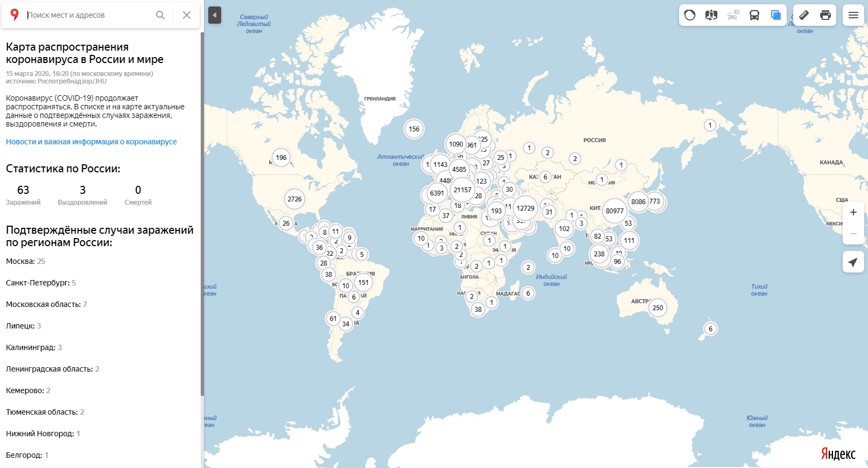Zoom out with the minus button
This screenshot has width=868, height=468.
(853, 234)
